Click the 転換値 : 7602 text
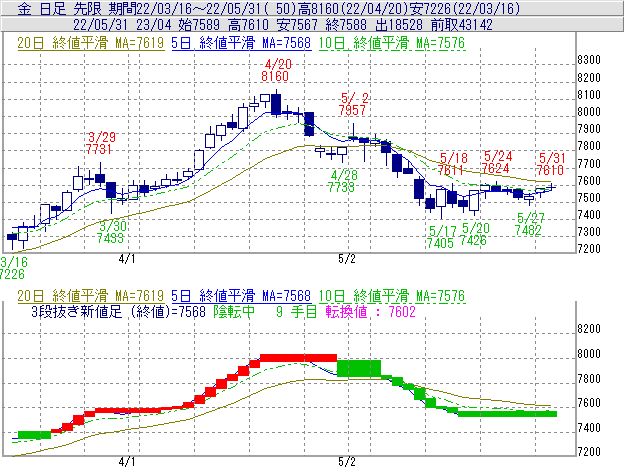The width and height of the screenshot is (624, 475). tap(370, 311)
